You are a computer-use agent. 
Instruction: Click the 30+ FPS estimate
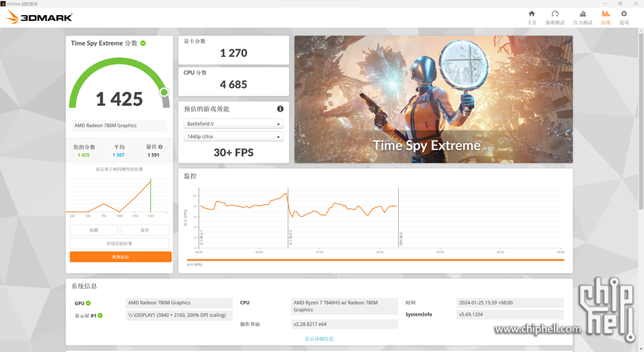coord(233,152)
